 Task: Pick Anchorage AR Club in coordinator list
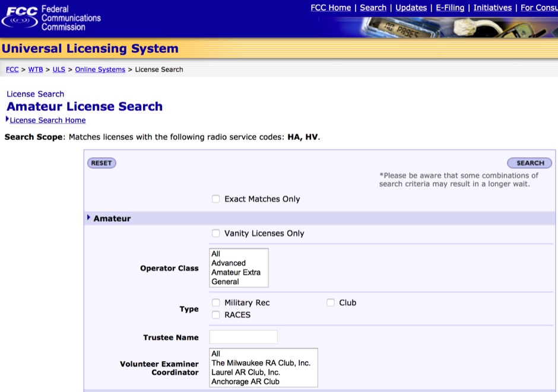coord(245,382)
